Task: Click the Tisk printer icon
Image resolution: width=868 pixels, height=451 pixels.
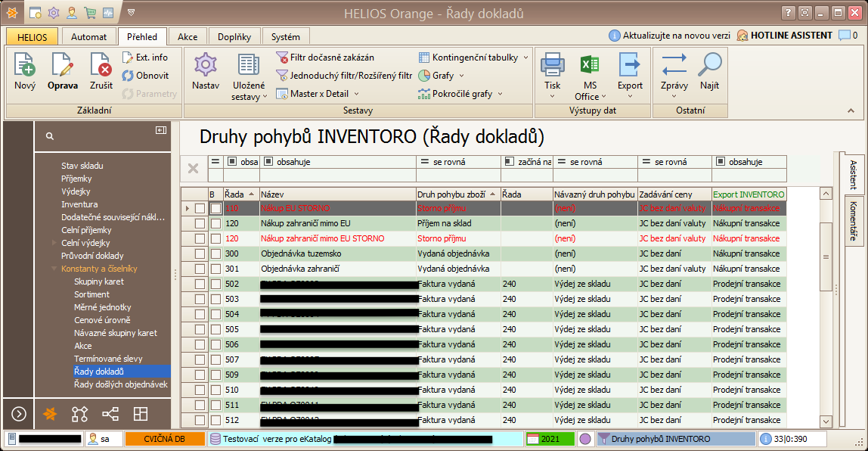Action: tap(553, 66)
